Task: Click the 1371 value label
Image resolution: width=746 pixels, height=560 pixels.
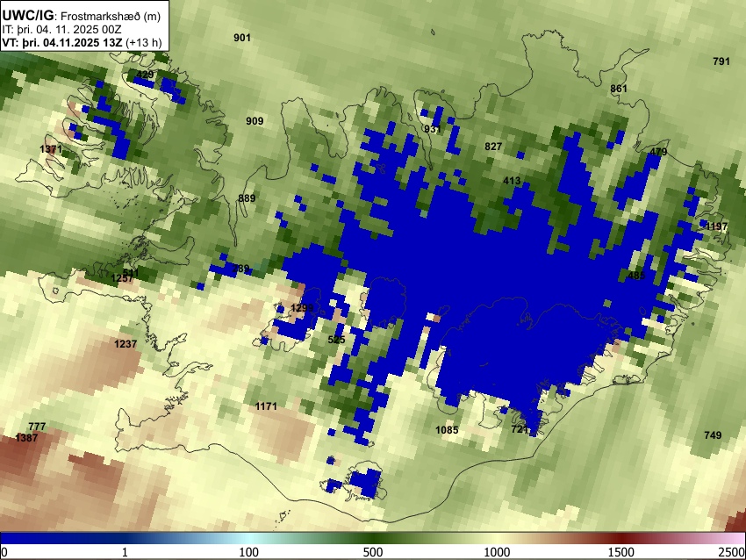Action: coord(51,149)
